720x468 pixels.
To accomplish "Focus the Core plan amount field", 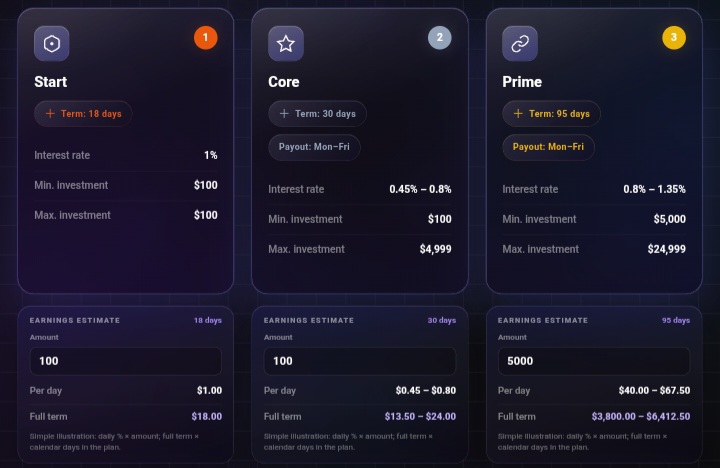I will click(x=360, y=361).
